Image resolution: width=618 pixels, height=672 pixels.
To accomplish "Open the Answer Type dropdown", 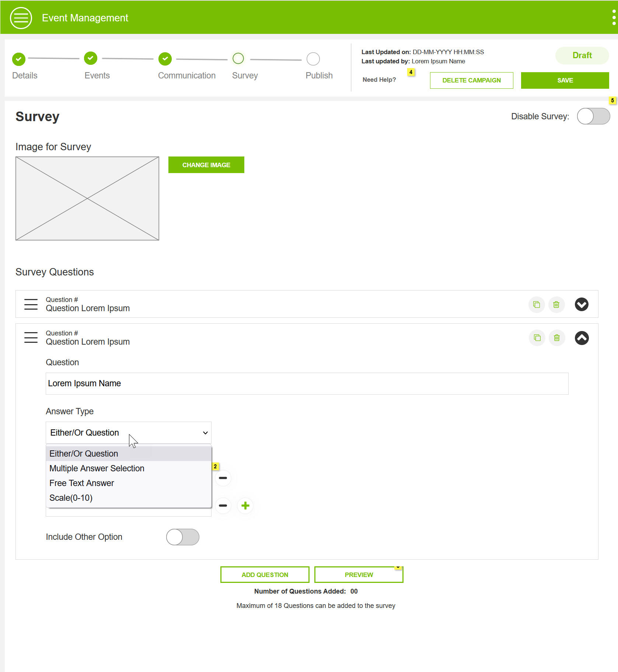I will (128, 433).
